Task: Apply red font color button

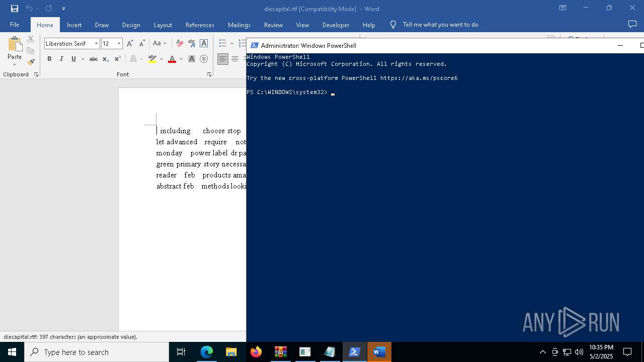Action: pyautogui.click(x=172, y=59)
